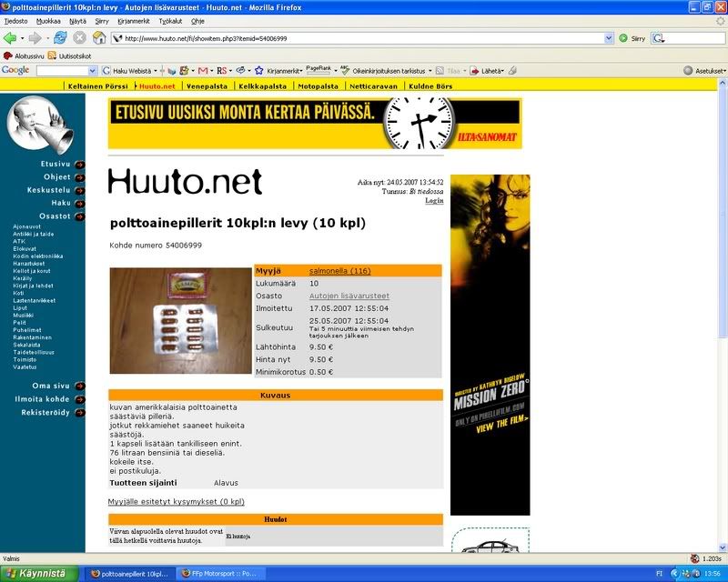Click the spell check ABC icon
Image resolution: width=728 pixels, height=582 pixels.
[345, 71]
